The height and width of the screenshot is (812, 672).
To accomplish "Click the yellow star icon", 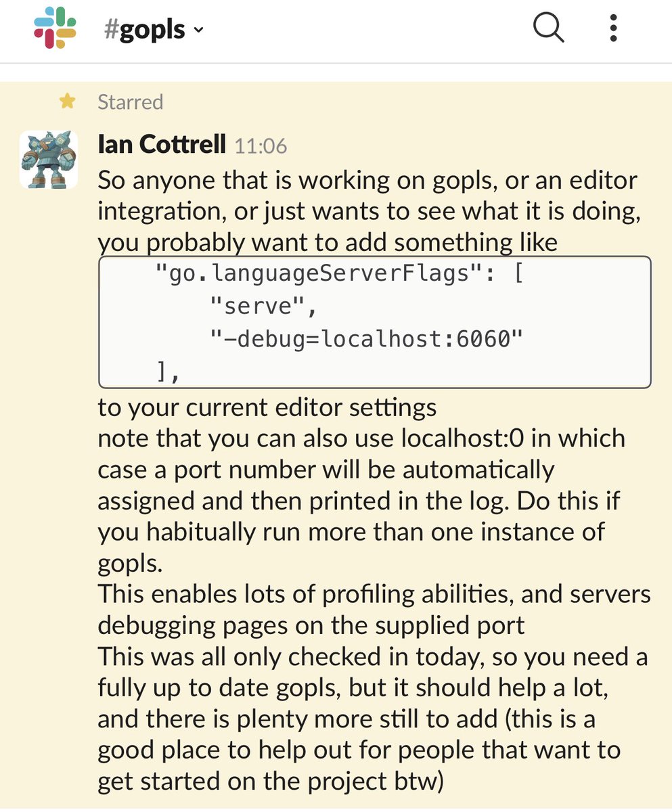I will (x=67, y=101).
